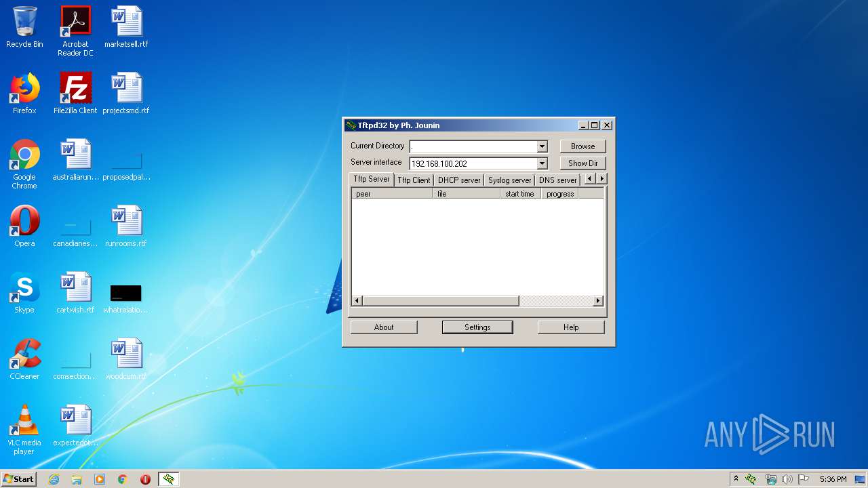Open the About dialog button
The image size is (868, 488).
pos(384,327)
